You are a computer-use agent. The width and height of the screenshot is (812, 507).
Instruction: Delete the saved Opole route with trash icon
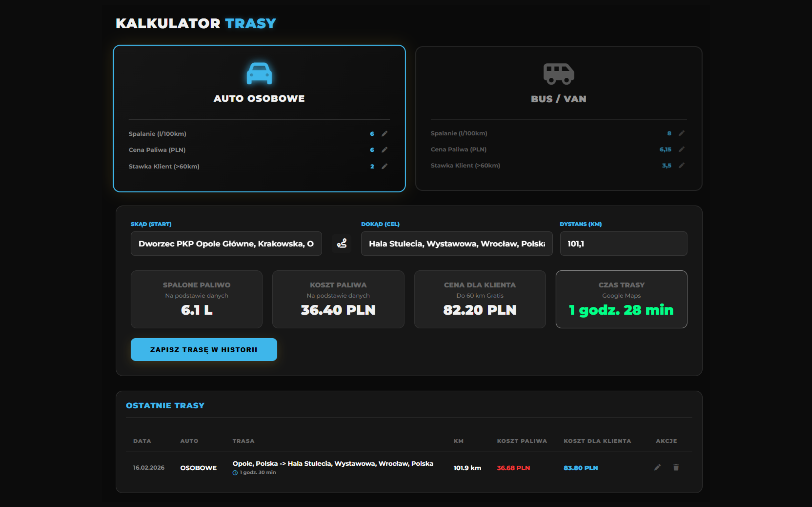point(676,468)
